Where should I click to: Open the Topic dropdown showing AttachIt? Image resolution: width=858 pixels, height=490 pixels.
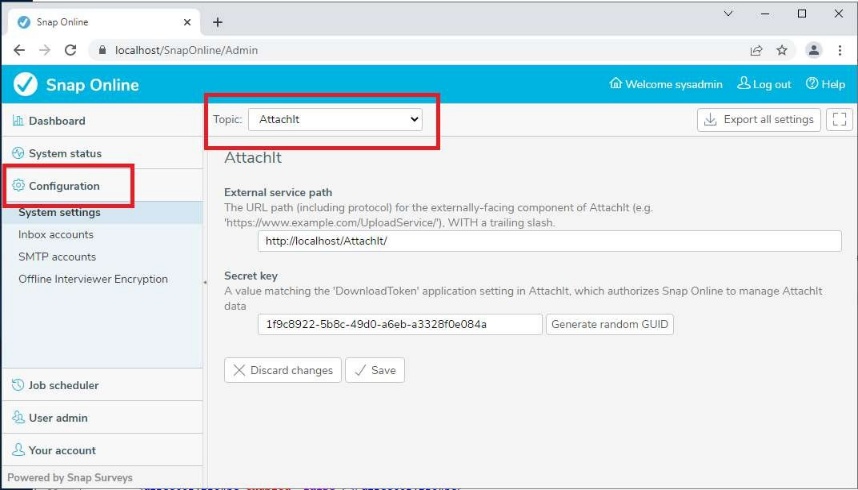click(335, 119)
